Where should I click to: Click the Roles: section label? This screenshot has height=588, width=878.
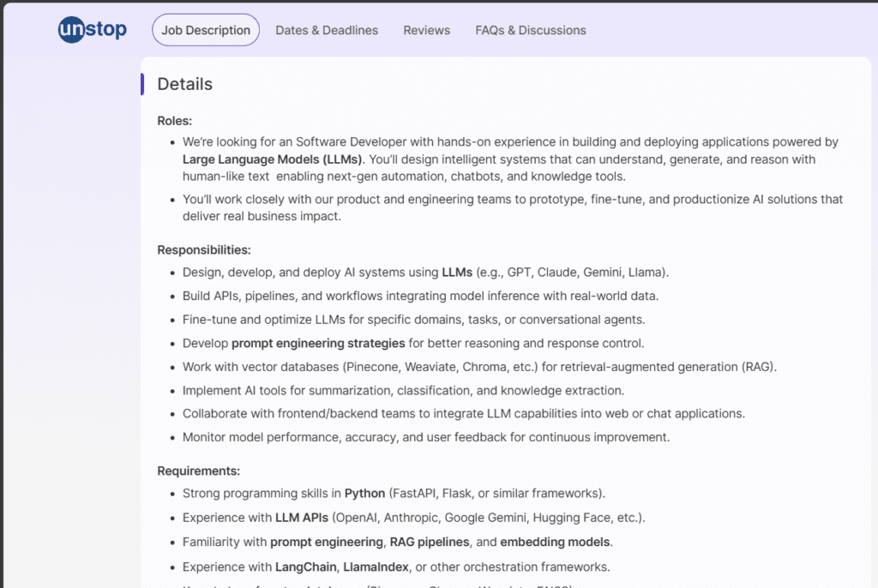point(173,121)
